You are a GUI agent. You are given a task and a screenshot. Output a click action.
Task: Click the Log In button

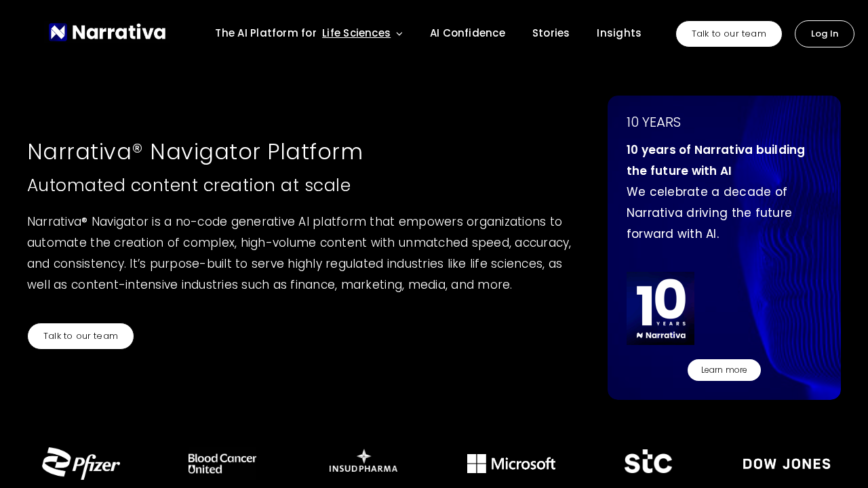[x=824, y=34]
